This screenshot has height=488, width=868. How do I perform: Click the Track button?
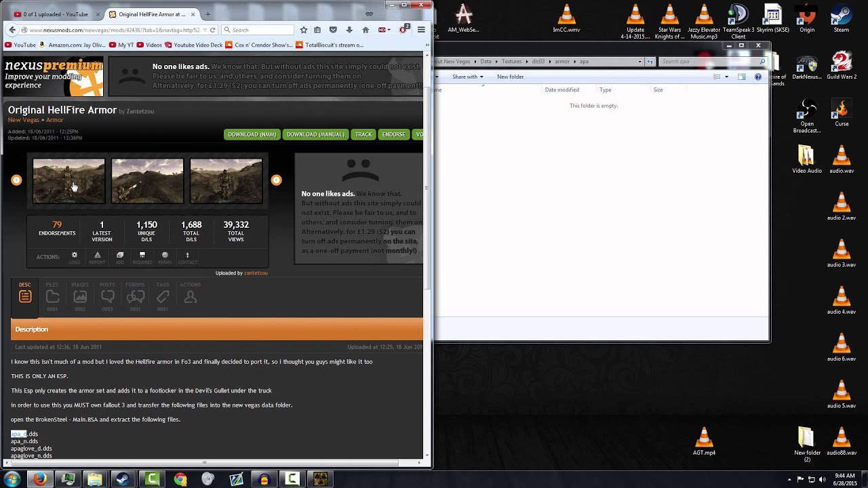pyautogui.click(x=363, y=134)
